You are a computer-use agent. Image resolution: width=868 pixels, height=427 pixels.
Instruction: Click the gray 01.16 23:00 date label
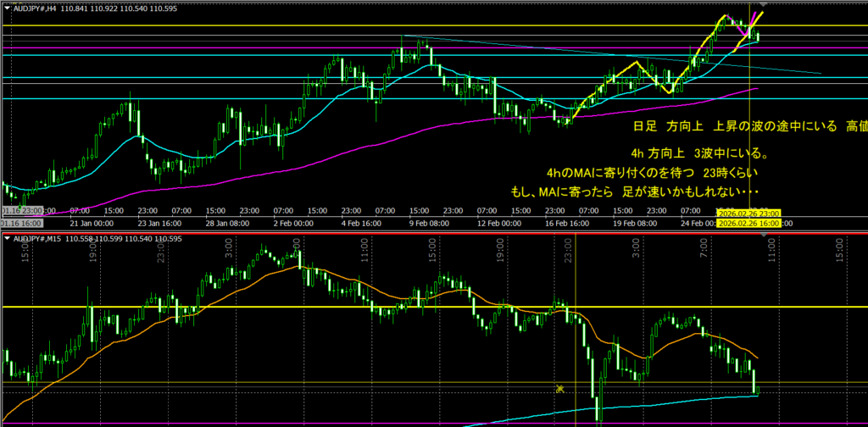[x=29, y=211]
